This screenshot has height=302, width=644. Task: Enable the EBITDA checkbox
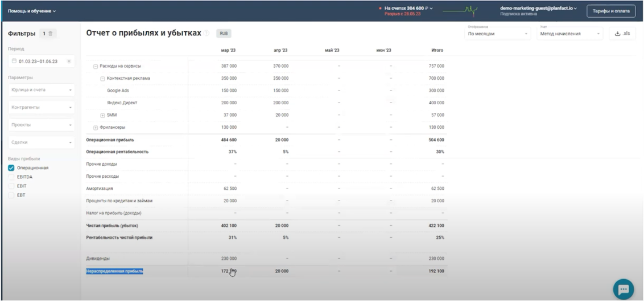tap(11, 177)
